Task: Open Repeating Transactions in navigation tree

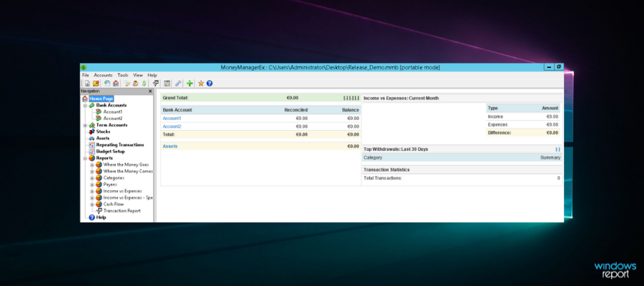Action: [120, 145]
